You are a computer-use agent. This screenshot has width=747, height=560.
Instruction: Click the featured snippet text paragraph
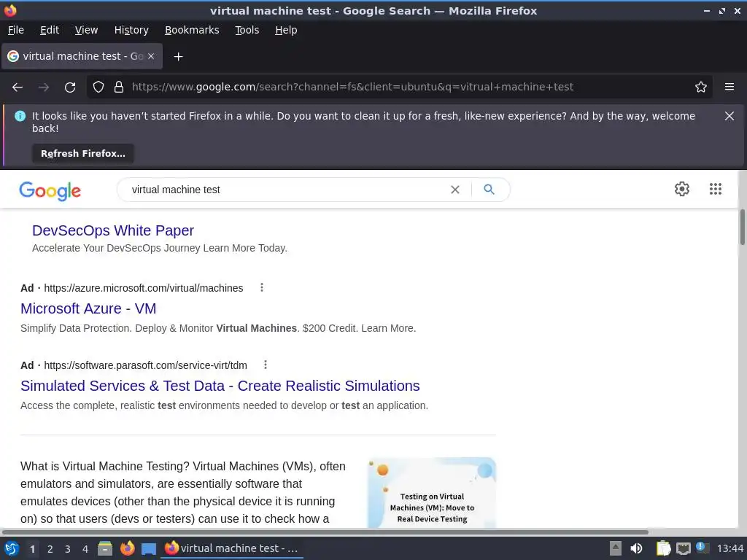click(x=183, y=492)
